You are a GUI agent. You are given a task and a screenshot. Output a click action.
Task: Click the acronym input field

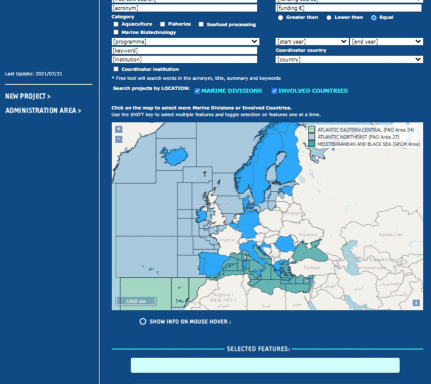pyautogui.click(x=184, y=8)
